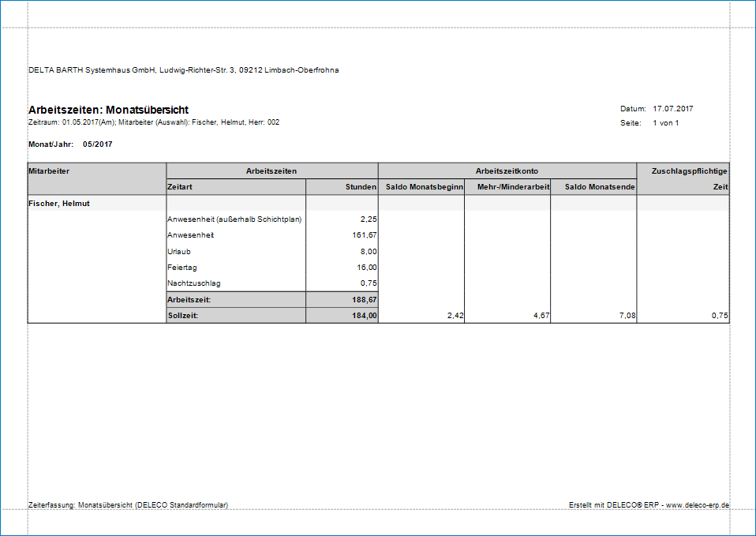The height and width of the screenshot is (536, 756).
Task: Click the report title 'Arbeitszeiten: Monatsübersicht'
Action: pyautogui.click(x=108, y=110)
